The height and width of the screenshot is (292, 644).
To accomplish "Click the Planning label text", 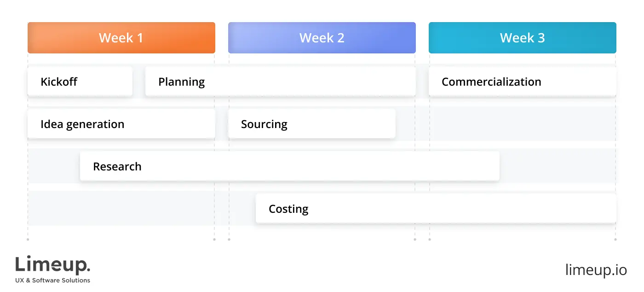I will point(182,82).
